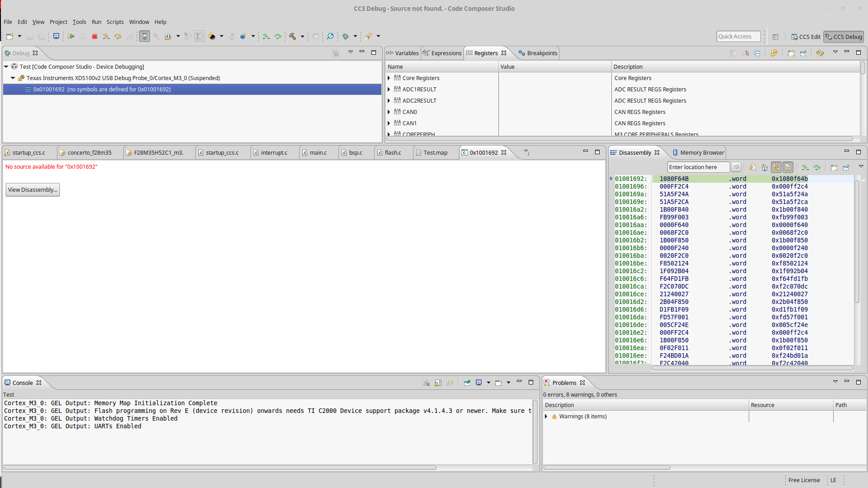
Task: Click the Refresh icon in Disassembly toolbar
Action: [752, 167]
